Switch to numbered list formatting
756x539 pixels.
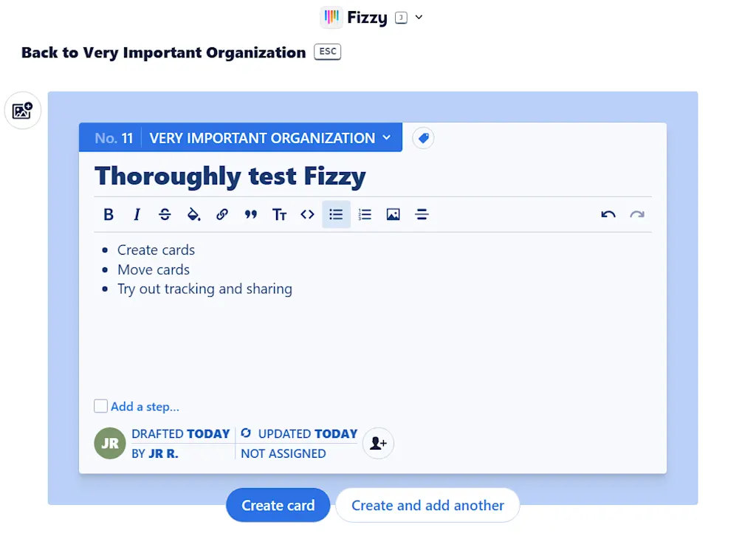coord(365,214)
